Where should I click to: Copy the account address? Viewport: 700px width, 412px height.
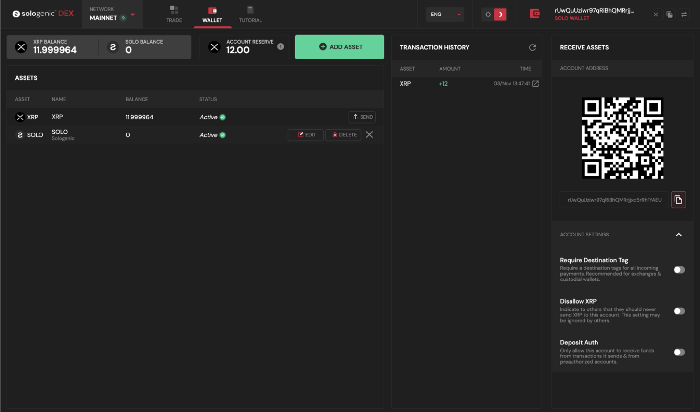point(678,200)
